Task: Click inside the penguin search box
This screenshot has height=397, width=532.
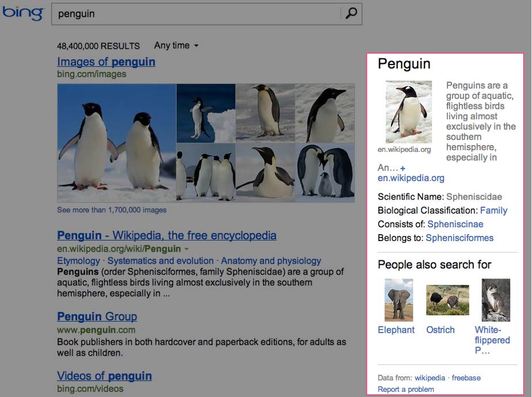Action: (196, 14)
